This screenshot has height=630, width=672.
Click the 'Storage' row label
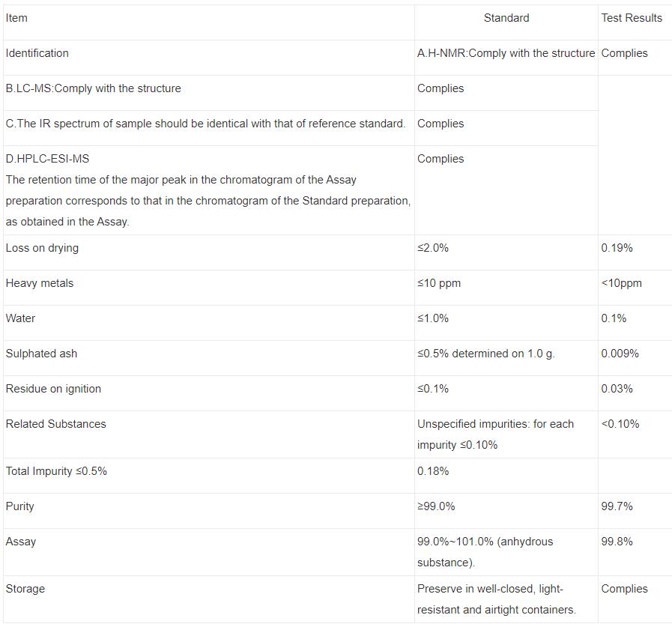tap(25, 589)
